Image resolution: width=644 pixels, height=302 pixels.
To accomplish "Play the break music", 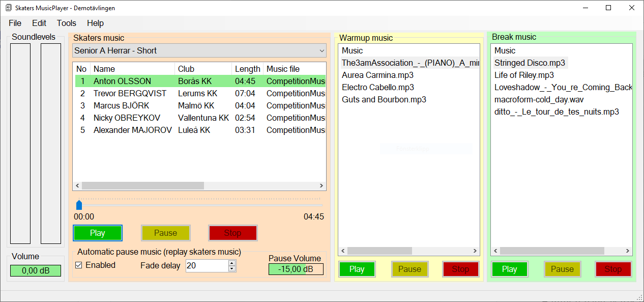I will [x=510, y=269].
